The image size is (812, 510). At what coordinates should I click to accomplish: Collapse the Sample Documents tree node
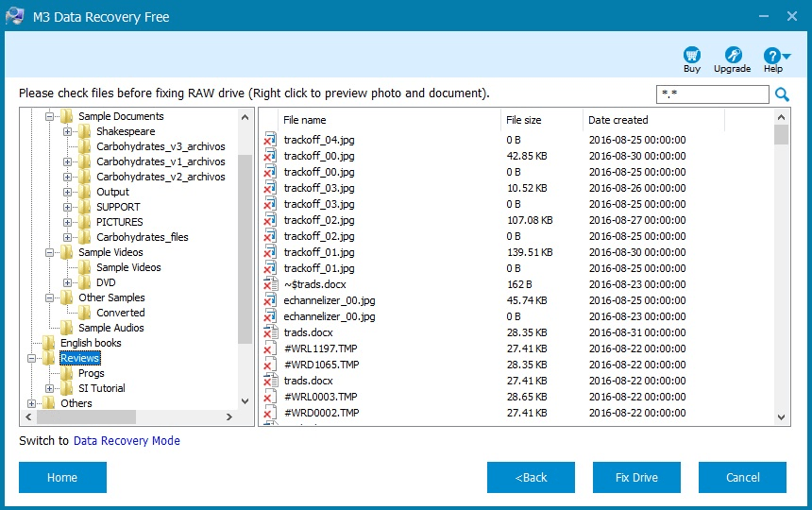49,116
